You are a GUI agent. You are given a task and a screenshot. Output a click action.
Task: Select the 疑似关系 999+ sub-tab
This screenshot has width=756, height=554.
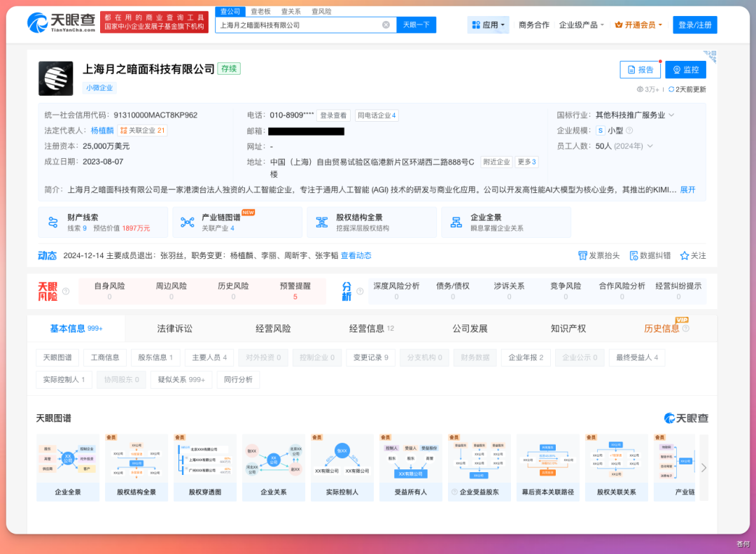coord(181,380)
